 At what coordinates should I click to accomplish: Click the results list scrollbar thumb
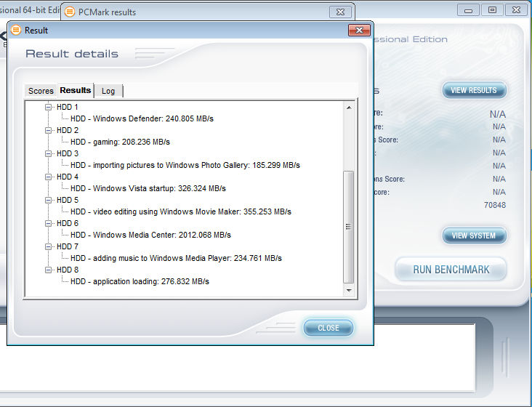[x=348, y=227]
